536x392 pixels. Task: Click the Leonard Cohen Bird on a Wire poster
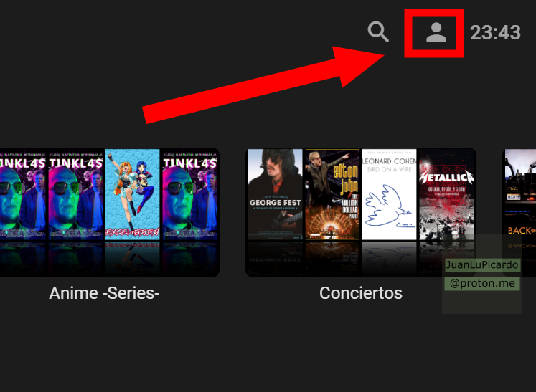click(390, 194)
